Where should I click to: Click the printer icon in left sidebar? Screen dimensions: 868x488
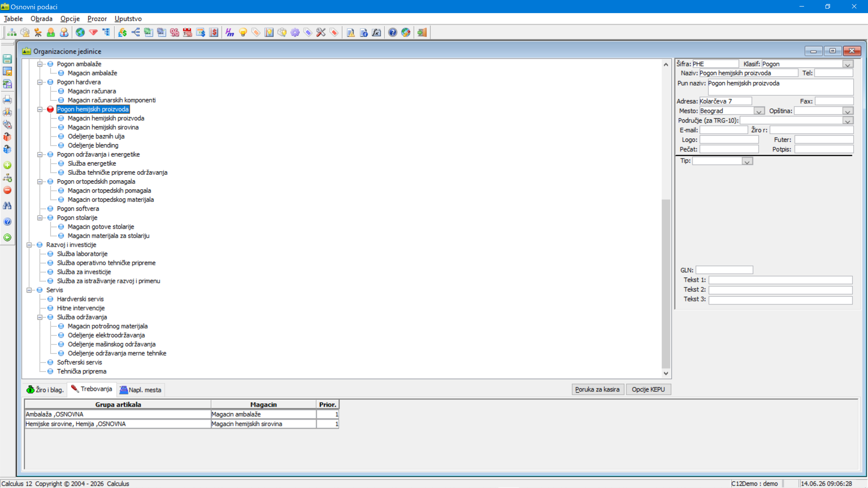click(x=7, y=100)
